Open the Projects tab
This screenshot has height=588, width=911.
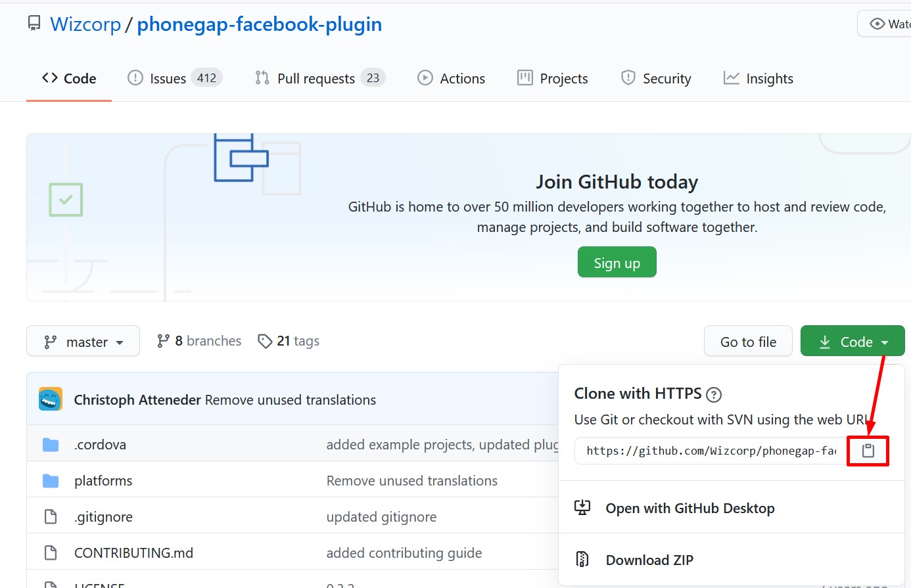click(553, 78)
